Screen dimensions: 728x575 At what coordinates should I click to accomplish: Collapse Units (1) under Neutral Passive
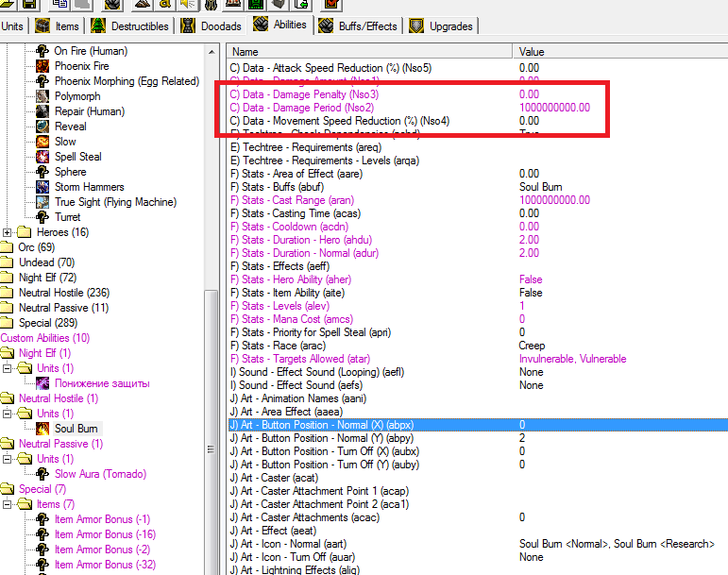pyautogui.click(x=7, y=459)
